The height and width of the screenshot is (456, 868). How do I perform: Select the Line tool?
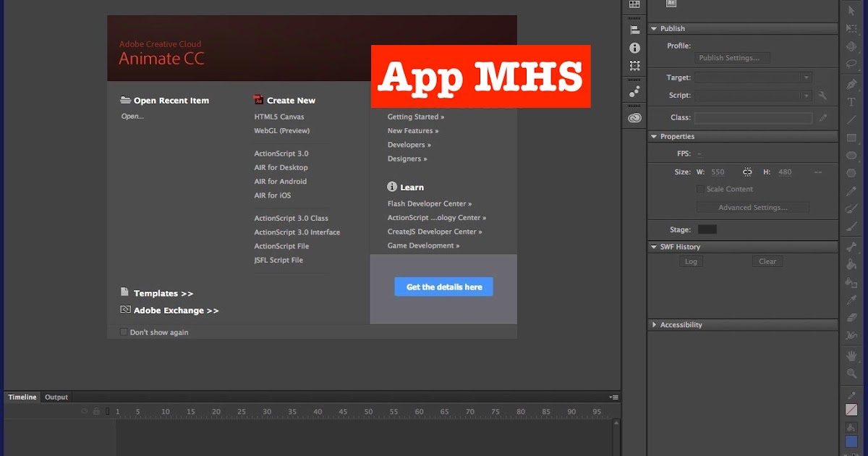click(851, 120)
